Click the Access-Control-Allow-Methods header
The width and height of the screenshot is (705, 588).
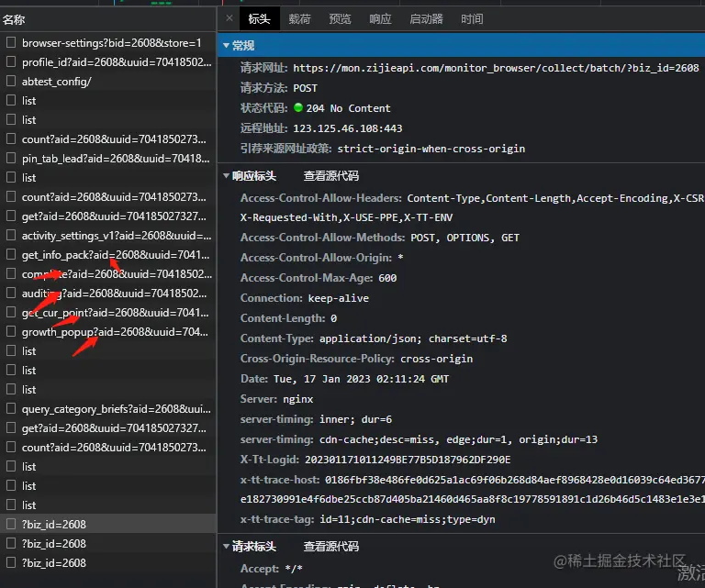(x=379, y=238)
